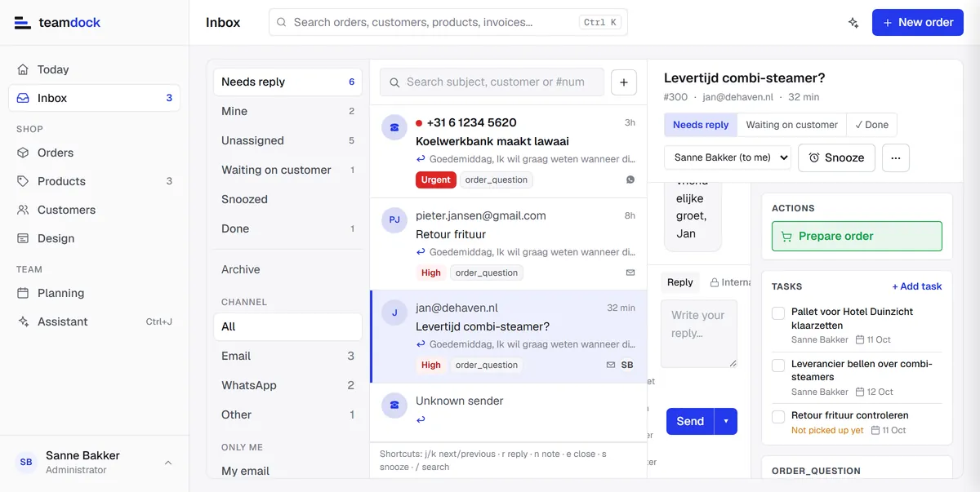The image size is (980, 492).
Task: Focus the global search orders field
Action: [448, 23]
